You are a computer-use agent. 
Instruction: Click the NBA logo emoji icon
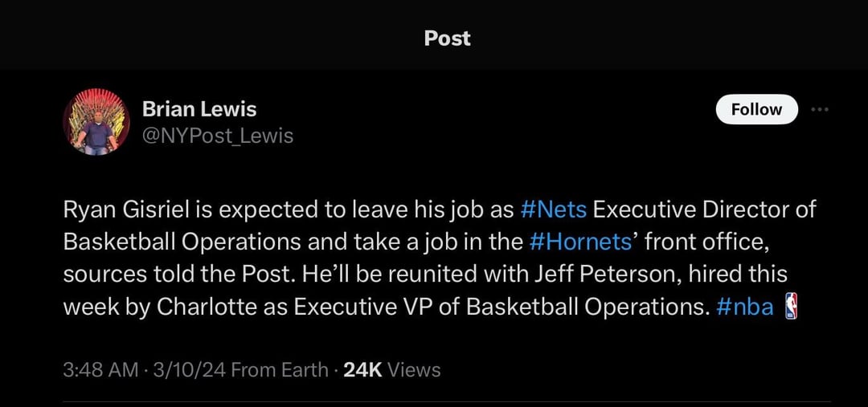click(x=791, y=307)
